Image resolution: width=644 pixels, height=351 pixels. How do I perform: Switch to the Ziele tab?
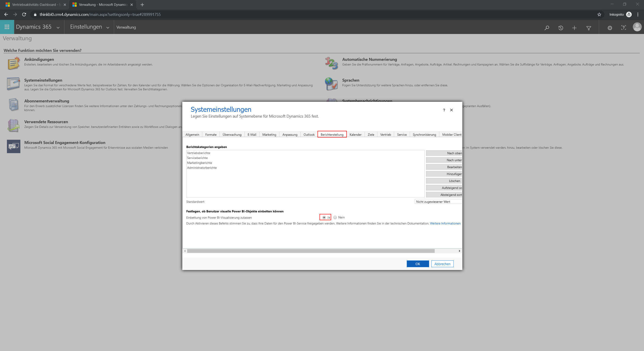click(x=371, y=135)
